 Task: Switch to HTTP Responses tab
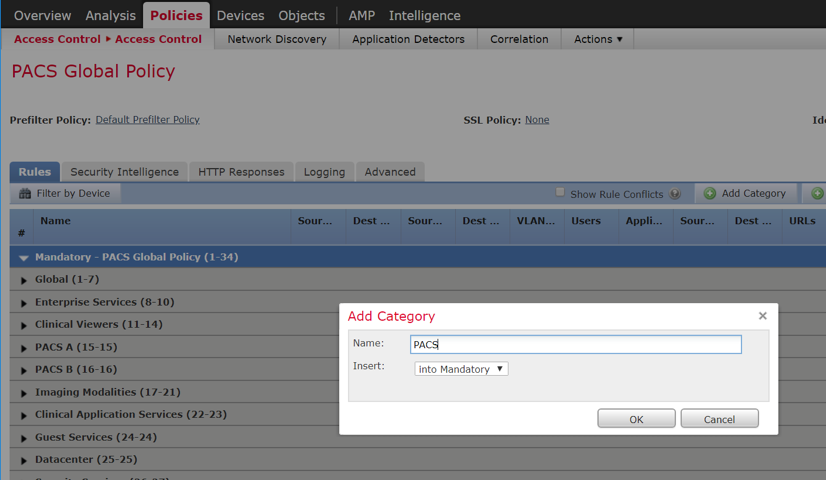pos(241,172)
